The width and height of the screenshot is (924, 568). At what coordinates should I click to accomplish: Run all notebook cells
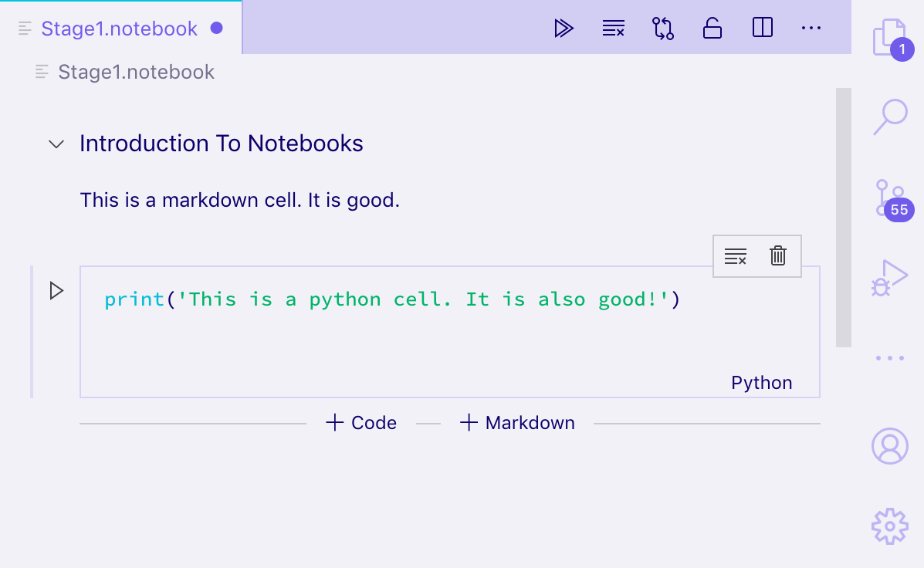pyautogui.click(x=564, y=28)
